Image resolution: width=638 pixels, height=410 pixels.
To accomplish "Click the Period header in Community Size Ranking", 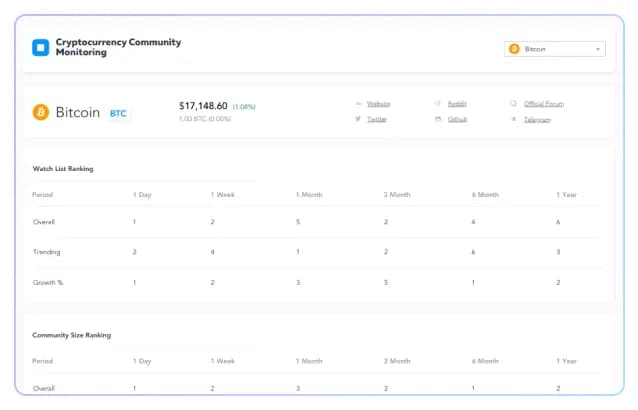I will pos(43,361).
